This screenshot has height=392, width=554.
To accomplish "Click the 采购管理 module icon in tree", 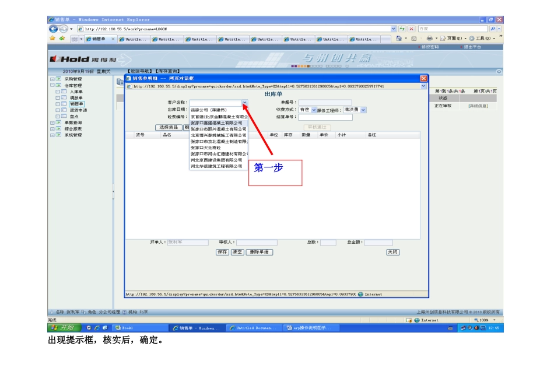I will [x=59, y=79].
